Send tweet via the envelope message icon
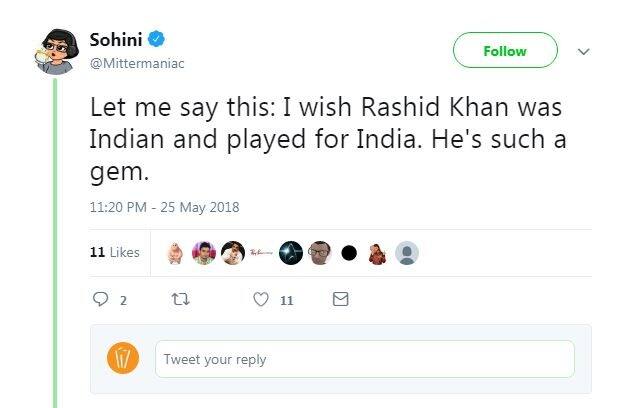 340,299
